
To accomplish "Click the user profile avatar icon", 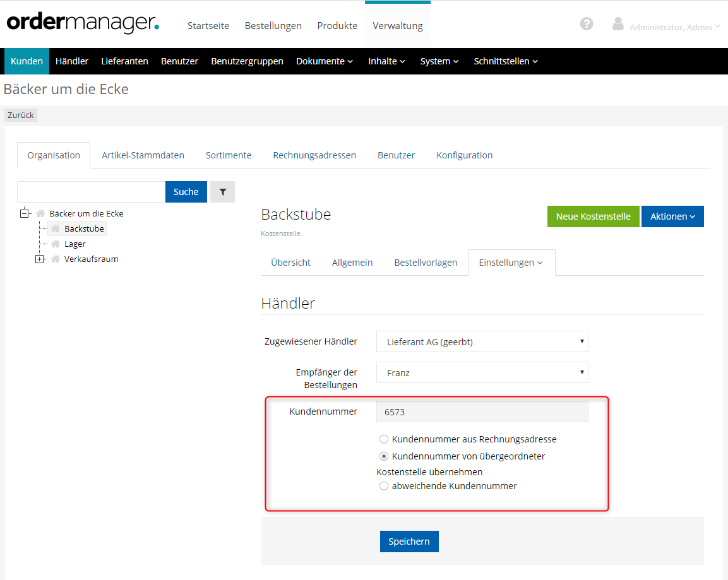I will click(618, 24).
